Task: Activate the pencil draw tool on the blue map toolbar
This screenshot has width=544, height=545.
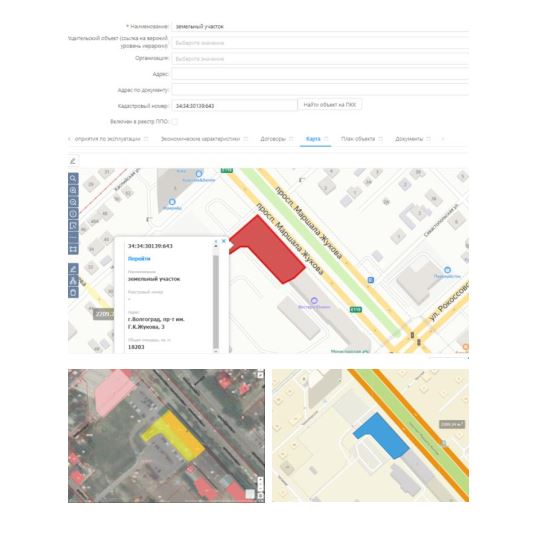Action: [x=73, y=269]
